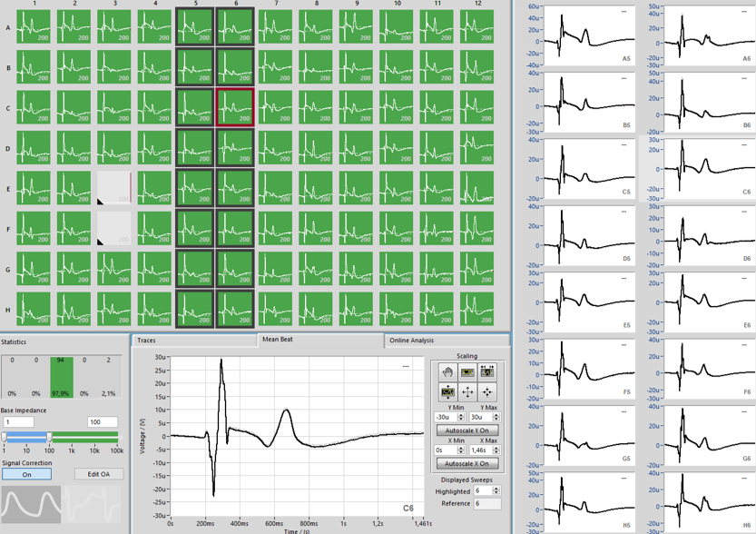Screen dimensions: 756x534
Task: Click the Y Min value stepper arrows
Action: point(460,418)
